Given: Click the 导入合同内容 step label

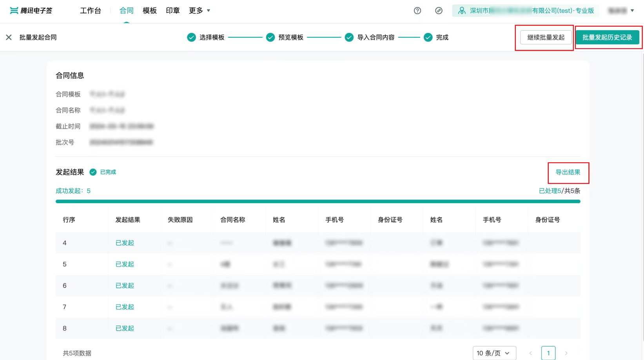Looking at the screenshot, I should point(376,37).
